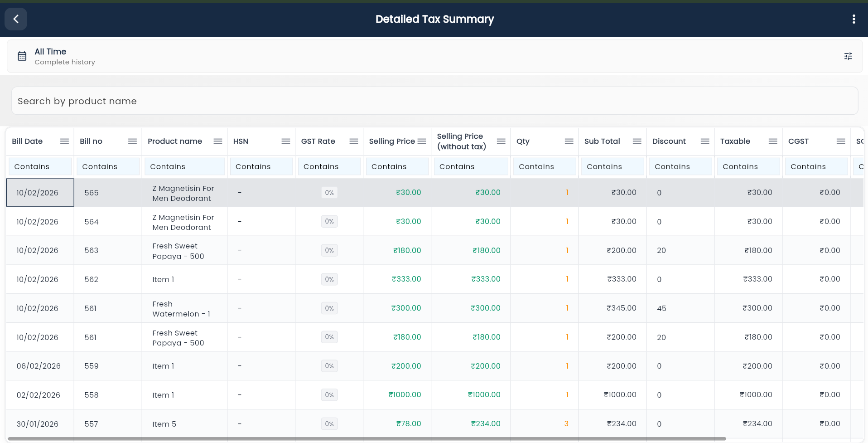The width and height of the screenshot is (868, 443).
Task: Click the back arrow navigation icon
Action: point(15,19)
